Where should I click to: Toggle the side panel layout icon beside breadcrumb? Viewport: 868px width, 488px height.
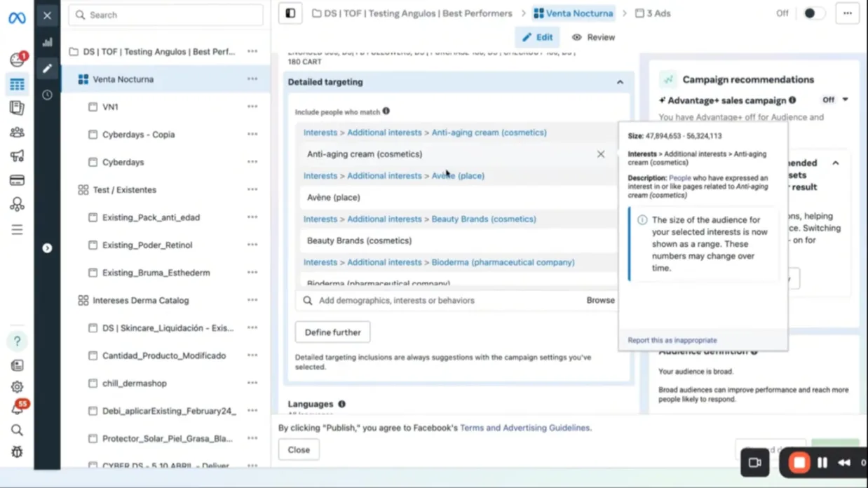pyautogui.click(x=290, y=13)
